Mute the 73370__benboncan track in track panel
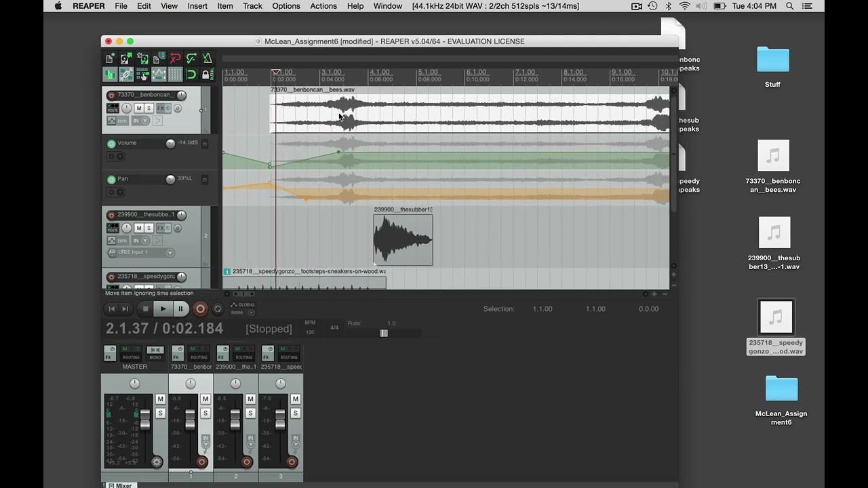 point(139,108)
